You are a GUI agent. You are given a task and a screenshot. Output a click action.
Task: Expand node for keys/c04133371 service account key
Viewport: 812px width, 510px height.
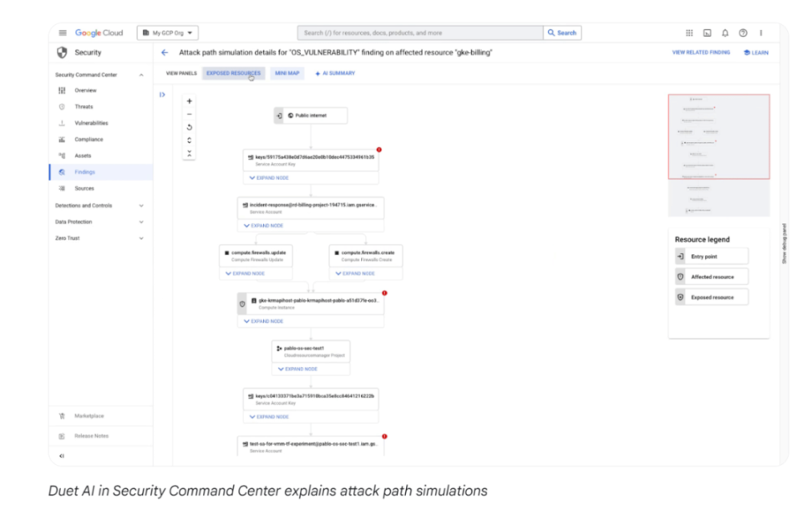pyautogui.click(x=269, y=416)
